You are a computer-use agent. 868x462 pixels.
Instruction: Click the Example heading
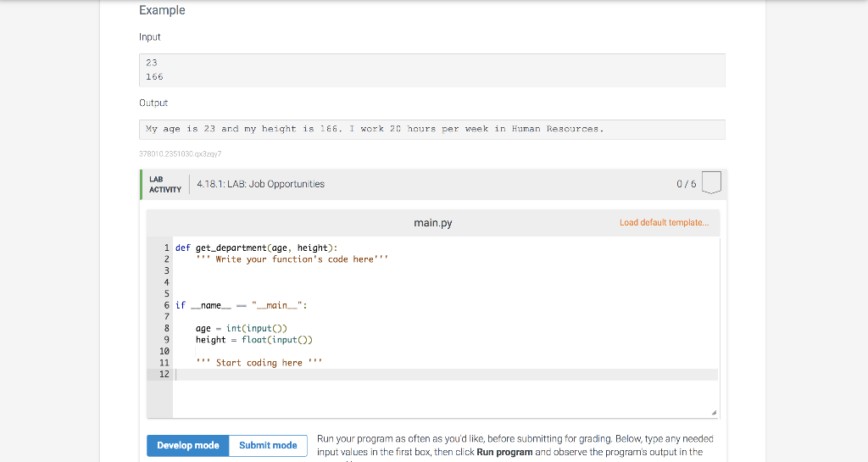point(162,10)
